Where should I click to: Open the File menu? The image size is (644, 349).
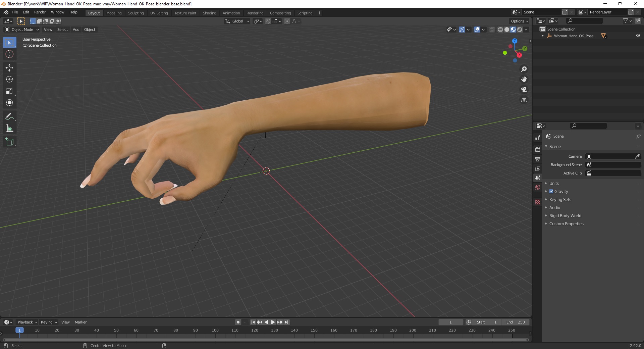pyautogui.click(x=15, y=12)
